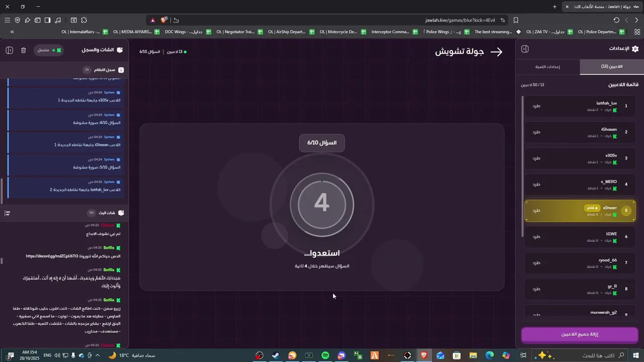Close the Jawlah browser tab
644x362 pixels.
pos(567,7)
